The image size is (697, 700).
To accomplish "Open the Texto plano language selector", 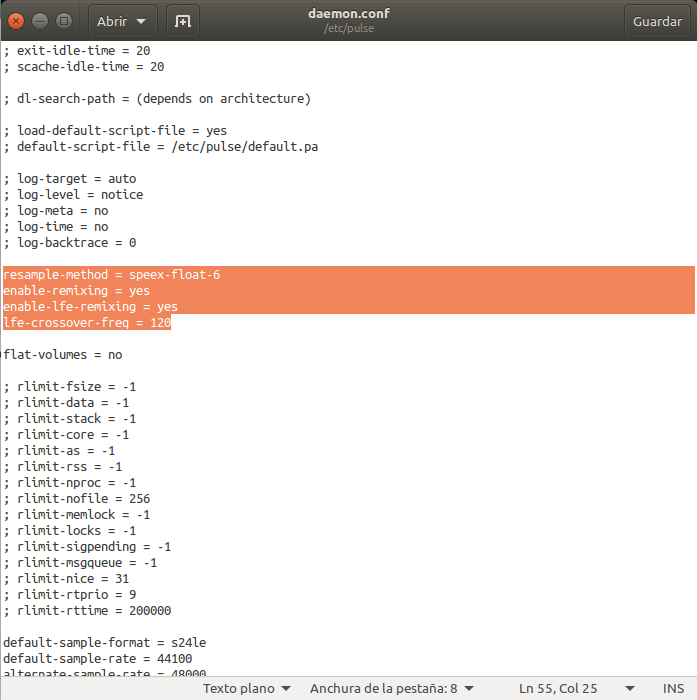I will [247, 688].
